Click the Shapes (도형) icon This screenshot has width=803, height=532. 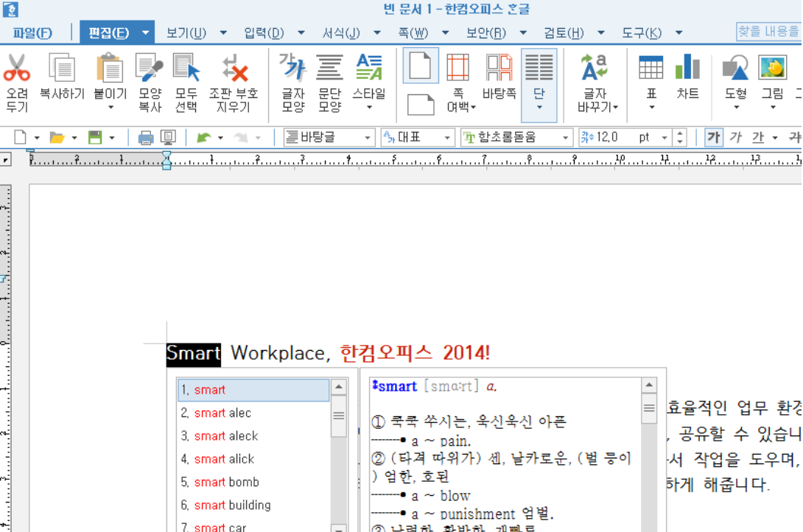[x=735, y=69]
